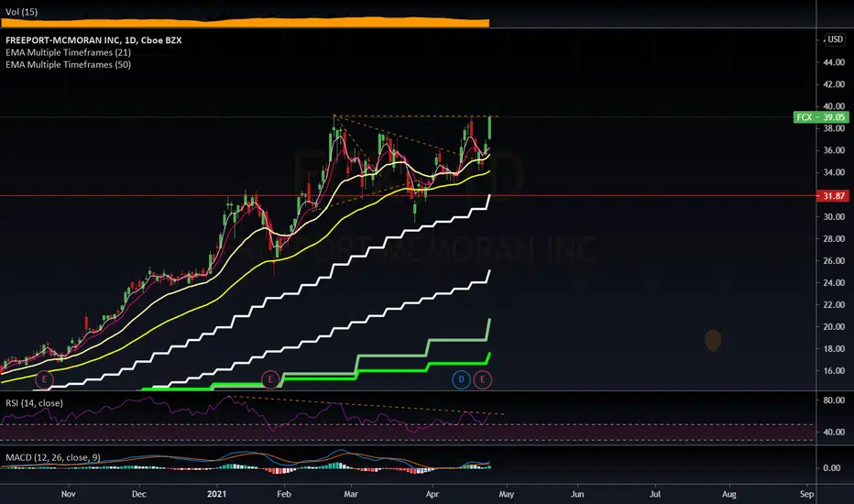Screen dimensions: 854x504
Task: Select the EMA Multiple Timeframes (50) legend
Action: [68, 64]
